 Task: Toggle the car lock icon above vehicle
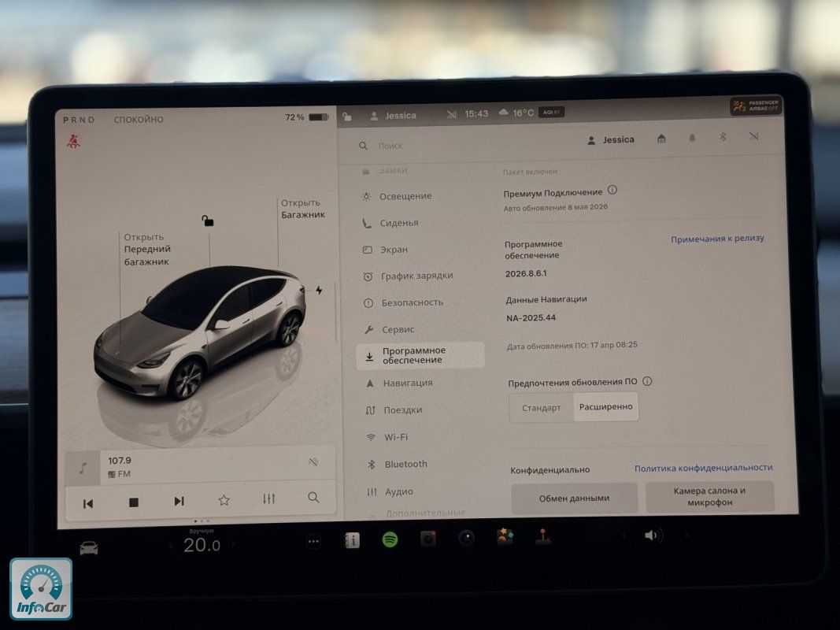tap(208, 220)
